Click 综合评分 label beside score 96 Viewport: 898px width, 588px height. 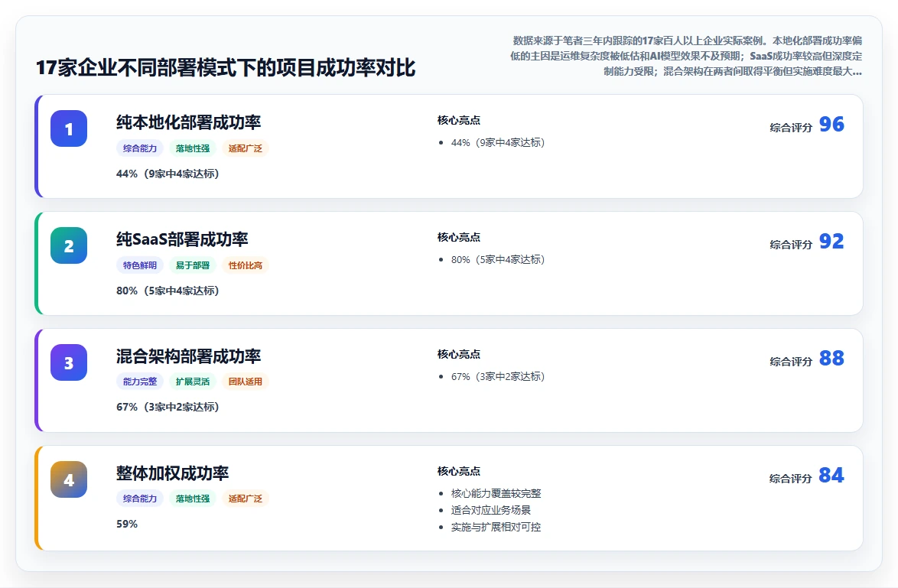click(791, 128)
